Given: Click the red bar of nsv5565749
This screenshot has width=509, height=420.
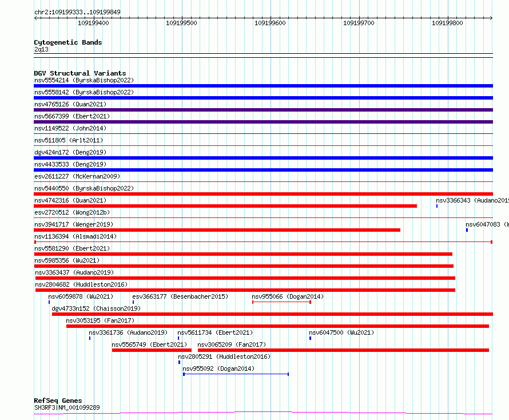Looking at the screenshot, I should click(152, 350).
